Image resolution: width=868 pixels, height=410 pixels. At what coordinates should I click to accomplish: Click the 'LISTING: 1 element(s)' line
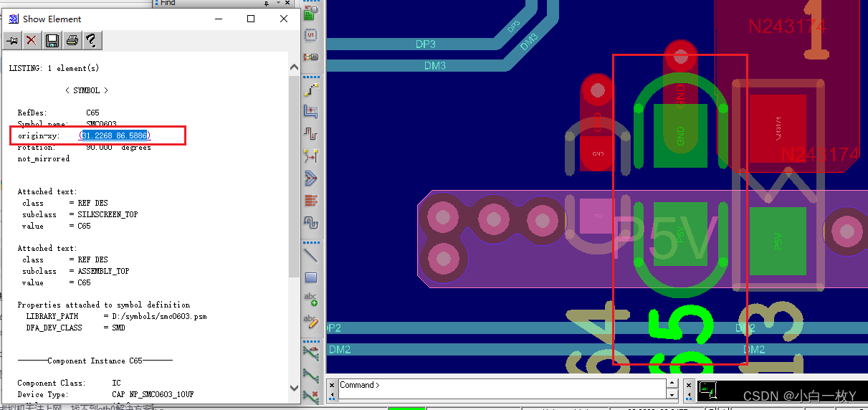click(x=54, y=68)
